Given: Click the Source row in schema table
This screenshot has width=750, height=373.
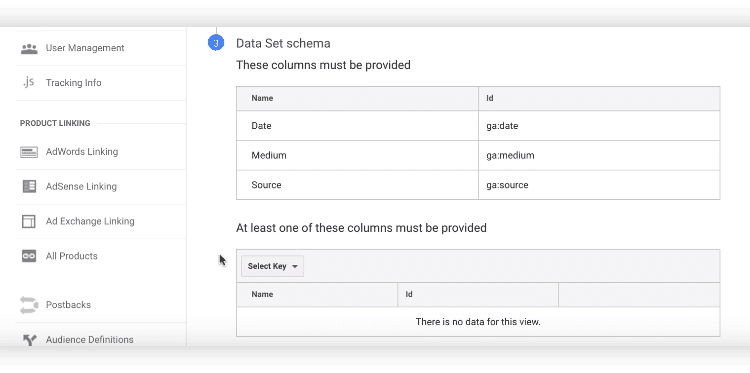Looking at the screenshot, I should [x=478, y=185].
